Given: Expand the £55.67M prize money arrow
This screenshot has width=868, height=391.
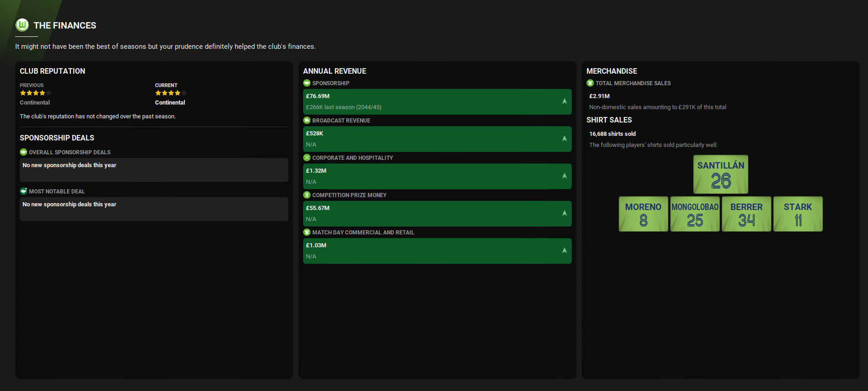Looking at the screenshot, I should pyautogui.click(x=564, y=213).
